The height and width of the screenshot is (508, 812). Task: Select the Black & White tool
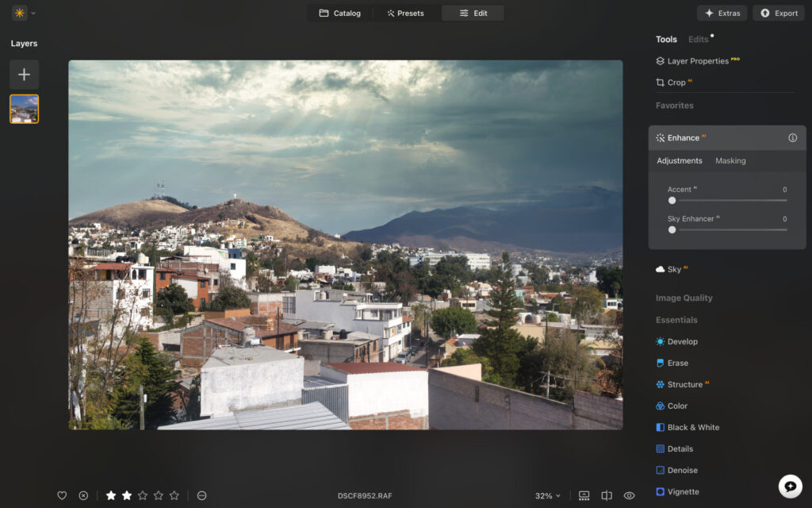[695, 427]
